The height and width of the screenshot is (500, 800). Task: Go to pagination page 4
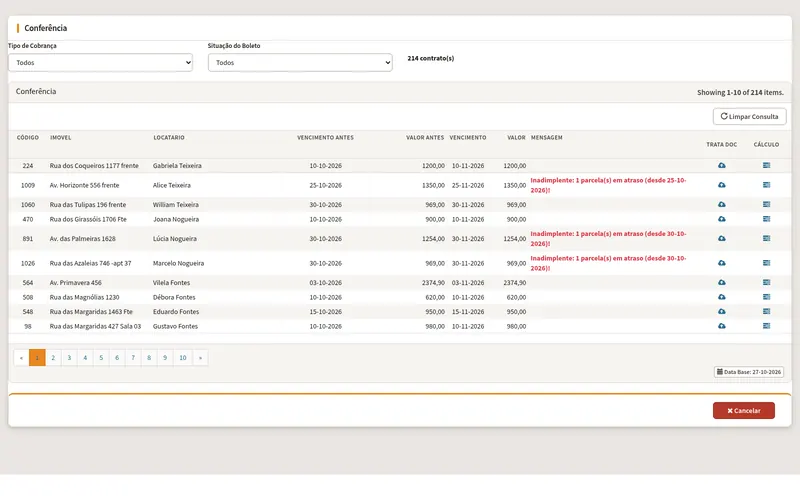[x=85, y=358]
